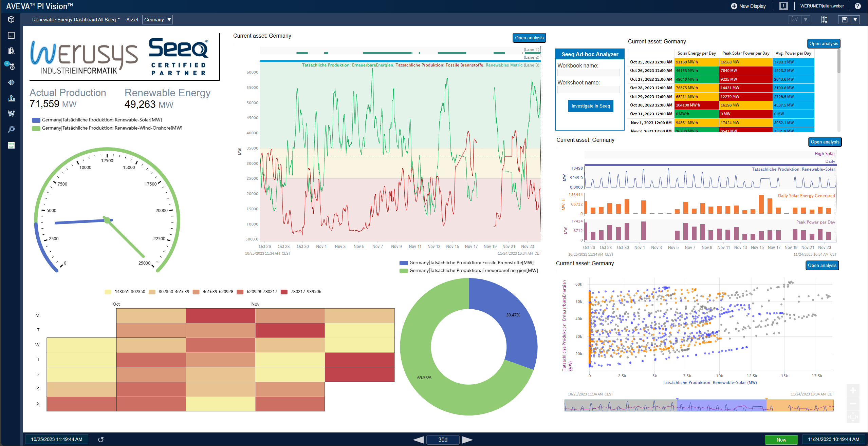Open the Calculations panel icon
Viewport: 868px width, 446px height.
(x=11, y=35)
